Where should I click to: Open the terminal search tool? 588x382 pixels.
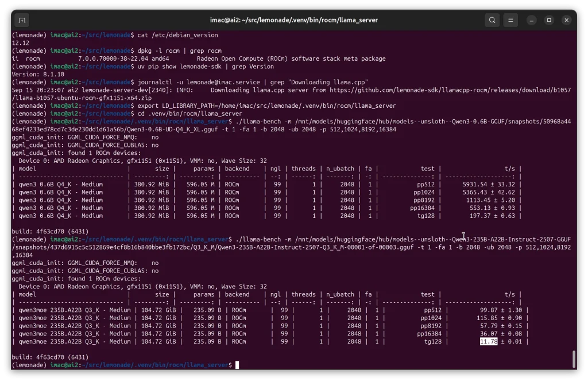click(492, 20)
